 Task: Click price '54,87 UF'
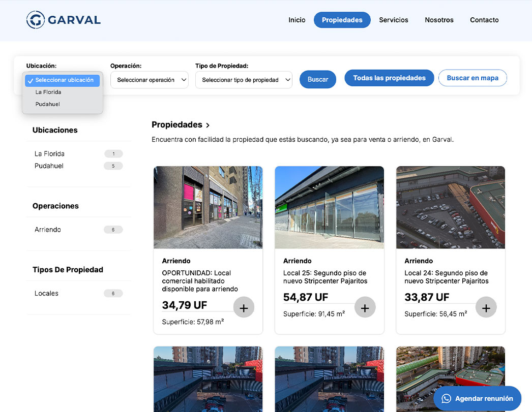(x=306, y=297)
